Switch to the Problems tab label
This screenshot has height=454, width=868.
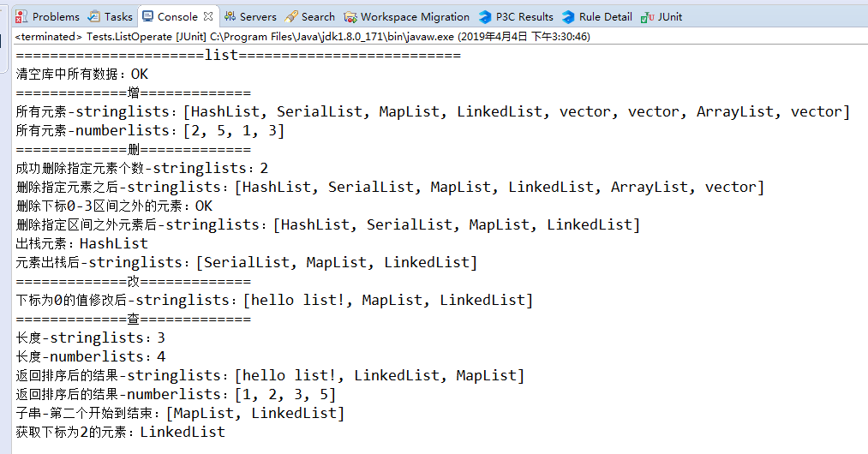pos(56,16)
